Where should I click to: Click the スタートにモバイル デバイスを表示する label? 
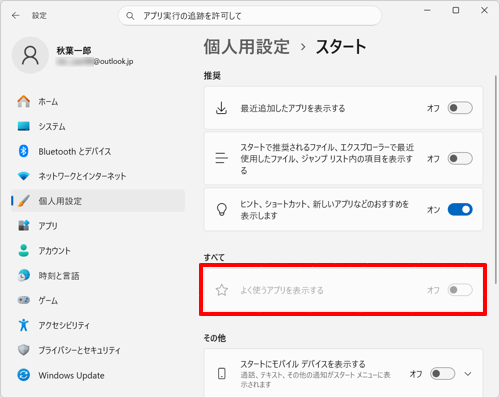click(303, 364)
